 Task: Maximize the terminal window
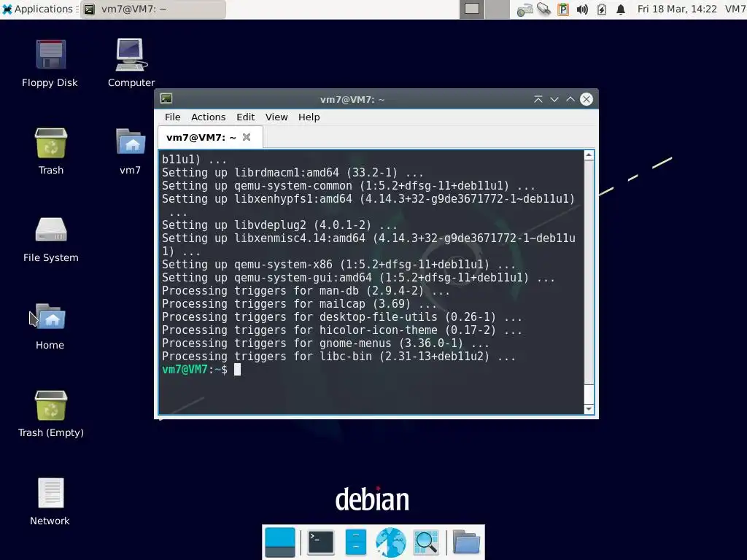pos(570,99)
